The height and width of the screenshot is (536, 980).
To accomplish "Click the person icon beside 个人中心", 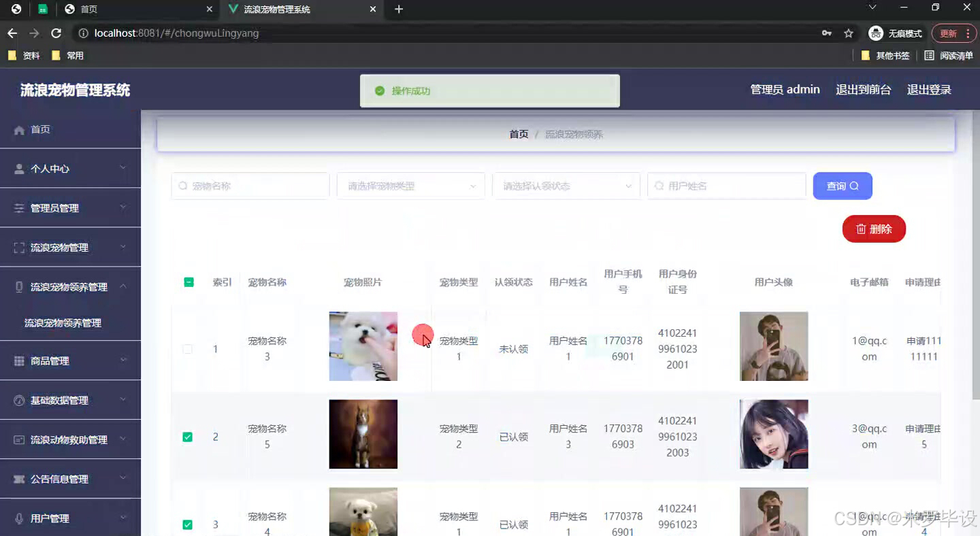I will tap(19, 169).
